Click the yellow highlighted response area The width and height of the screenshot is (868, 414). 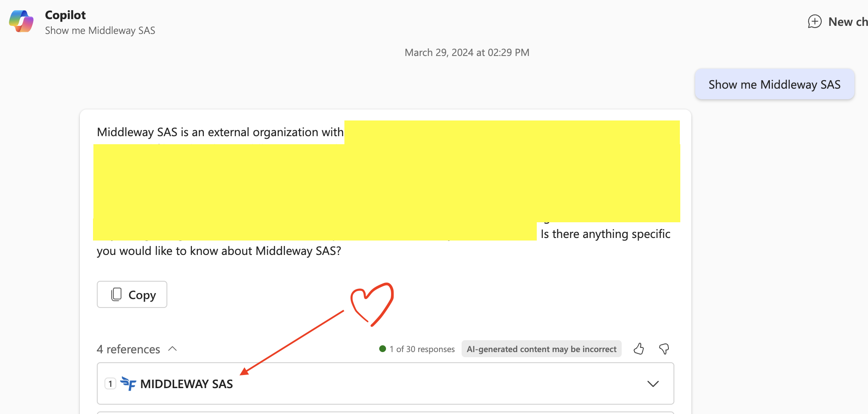tap(386, 182)
